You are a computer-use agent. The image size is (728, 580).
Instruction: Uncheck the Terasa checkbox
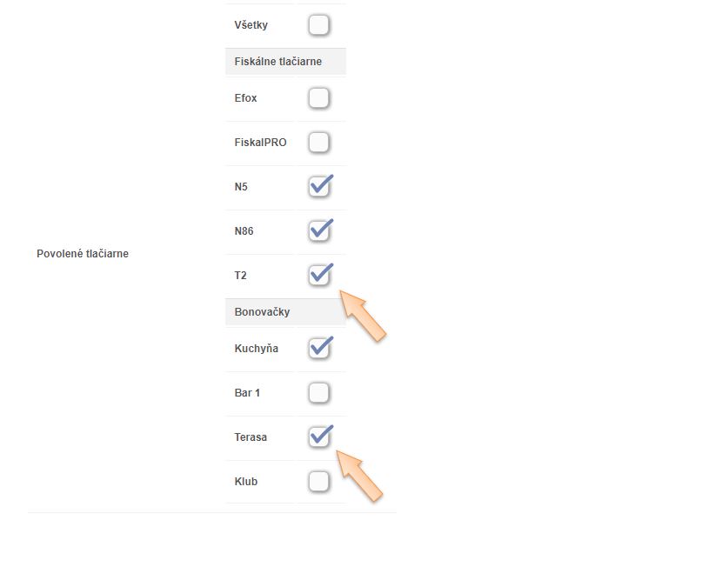coord(319,437)
